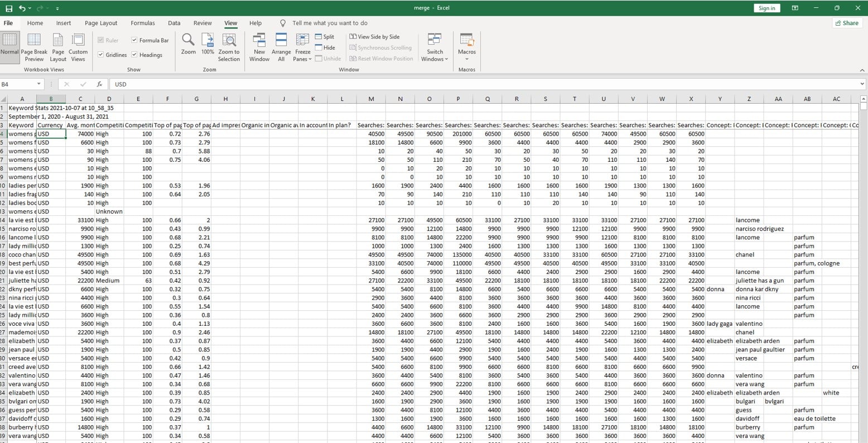The width and height of the screenshot is (868, 443).
Task: Switch to the Page Layout tab
Action: pyautogui.click(x=101, y=23)
